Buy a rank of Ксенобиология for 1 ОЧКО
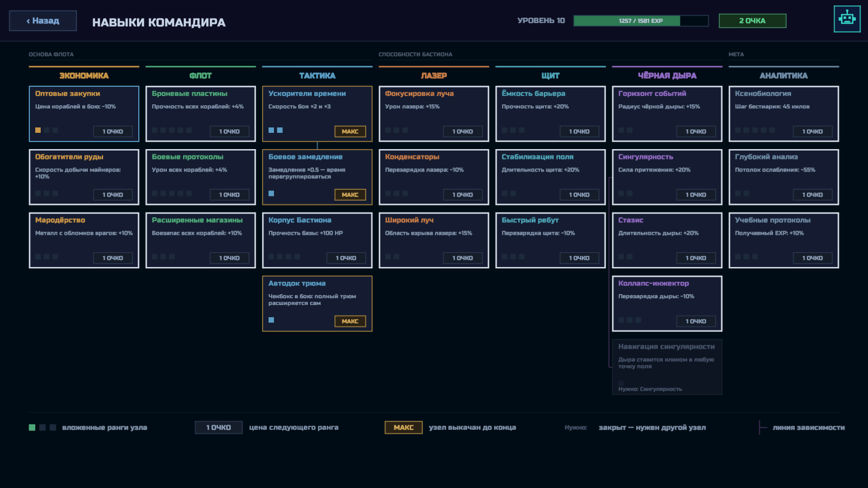 [x=812, y=131]
